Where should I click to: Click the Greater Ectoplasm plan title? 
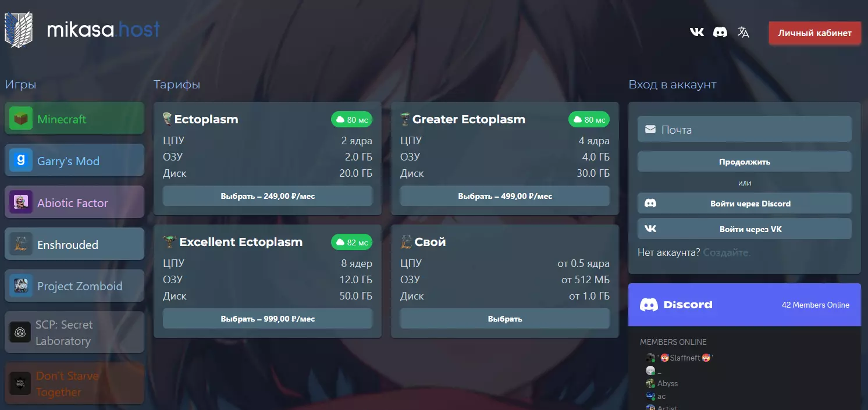(x=469, y=119)
